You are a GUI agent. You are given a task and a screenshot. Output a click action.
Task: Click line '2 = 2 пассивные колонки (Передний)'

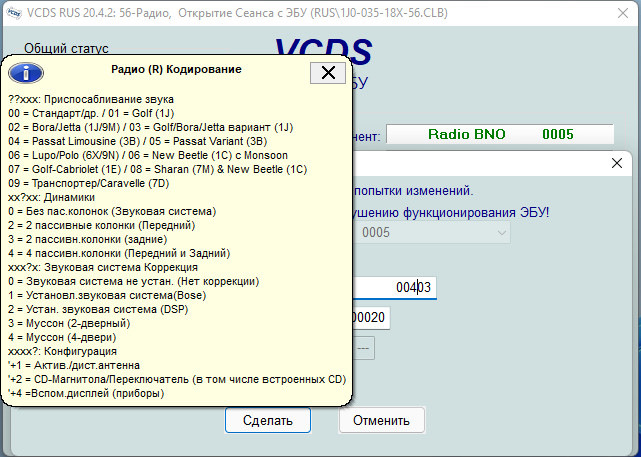(101, 225)
